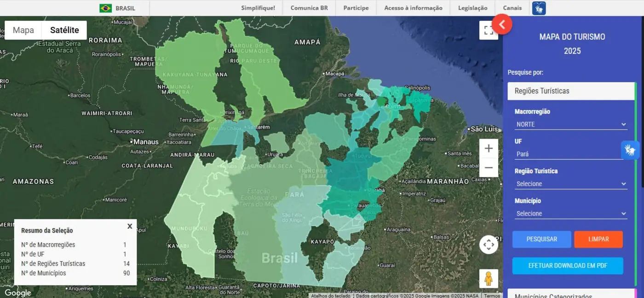The height and width of the screenshot is (298, 644).
Task: Open Acesso à informação menu
Action: (413, 8)
